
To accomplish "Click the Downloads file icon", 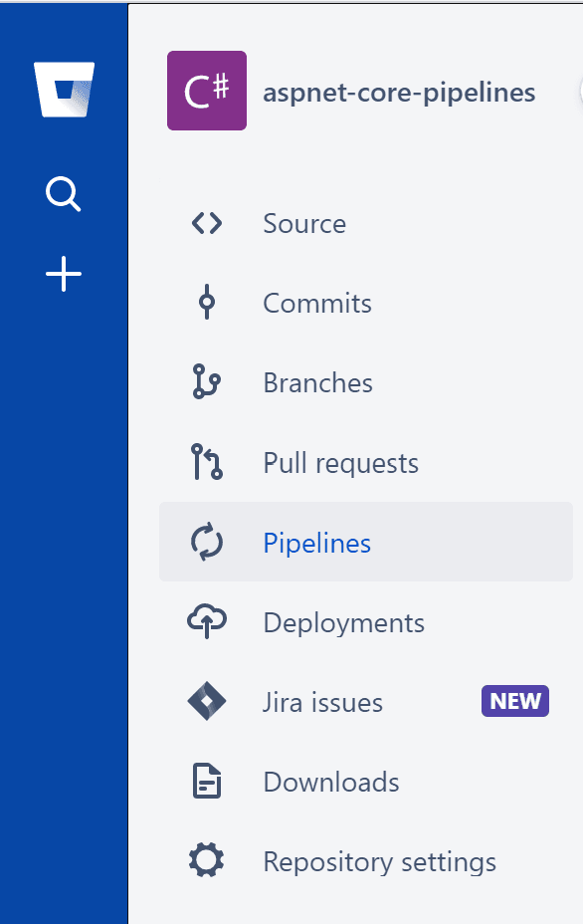I will tap(207, 781).
